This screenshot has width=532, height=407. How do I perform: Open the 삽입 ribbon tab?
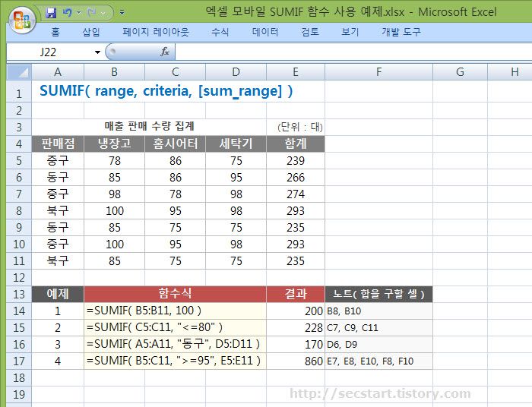pyautogui.click(x=91, y=32)
